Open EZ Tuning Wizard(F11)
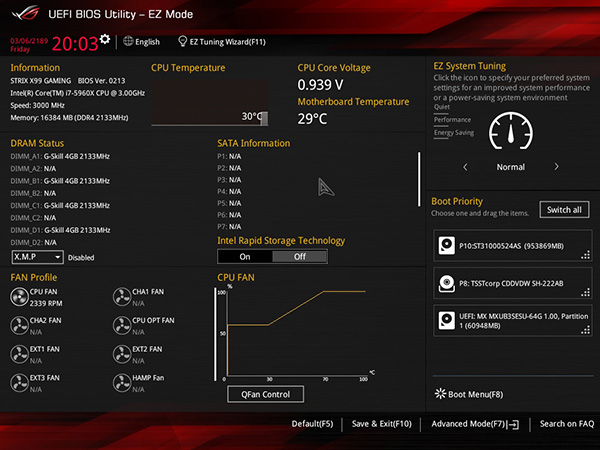 click(228, 42)
